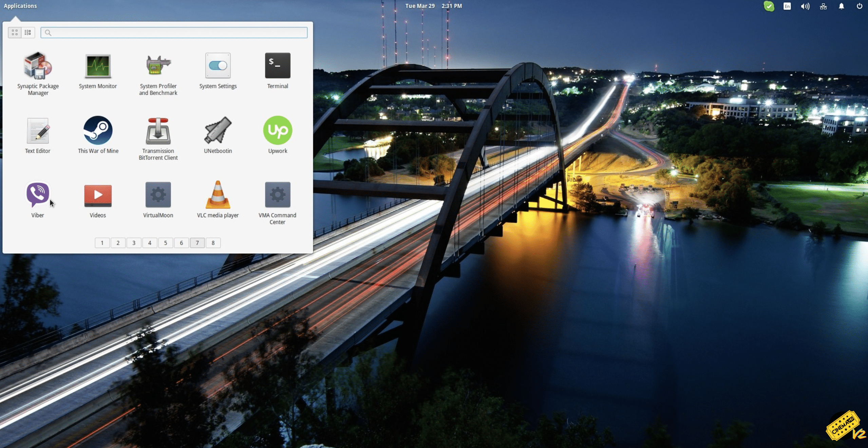868x448 pixels.
Task: Open Synaptic Package Manager
Action: pos(38,73)
